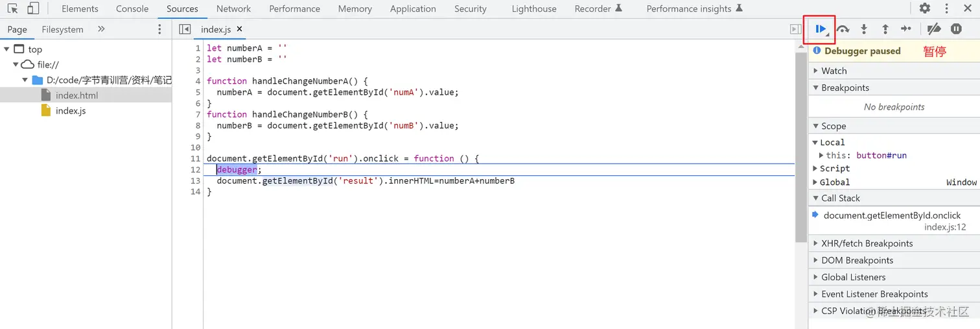The height and width of the screenshot is (329, 980).
Task: Click 'let numberA' on line 1
Action: click(235, 48)
